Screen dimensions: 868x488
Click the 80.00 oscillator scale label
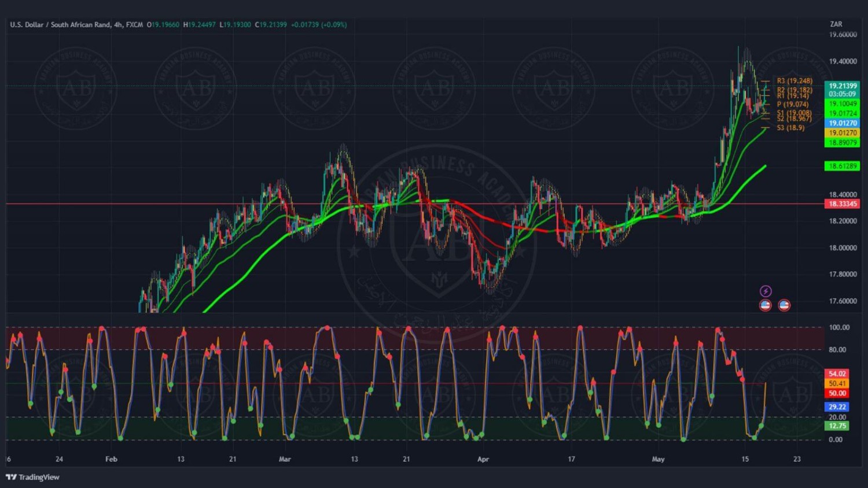click(837, 350)
